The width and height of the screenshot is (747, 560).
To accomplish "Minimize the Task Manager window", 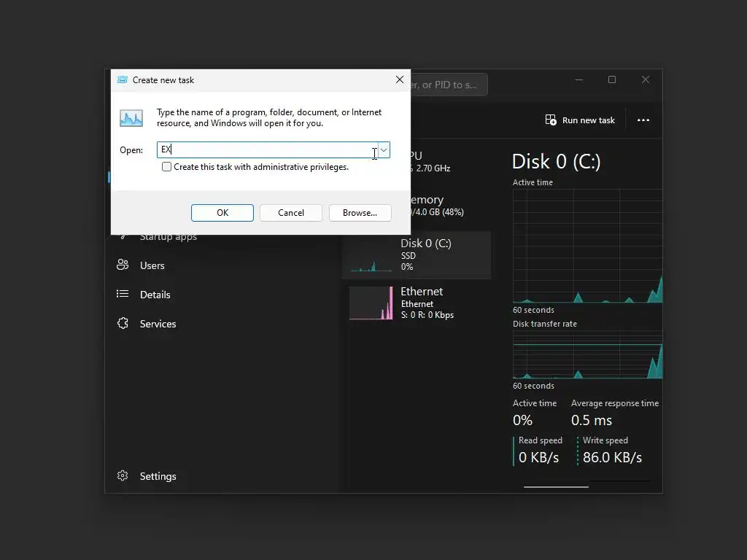I will coord(578,79).
